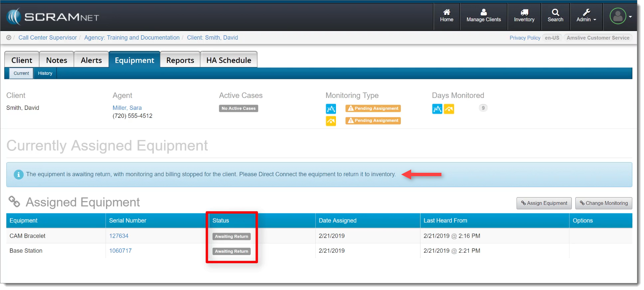The height and width of the screenshot is (290, 644).
Task: Click the Change Monitoring button
Action: pyautogui.click(x=603, y=203)
